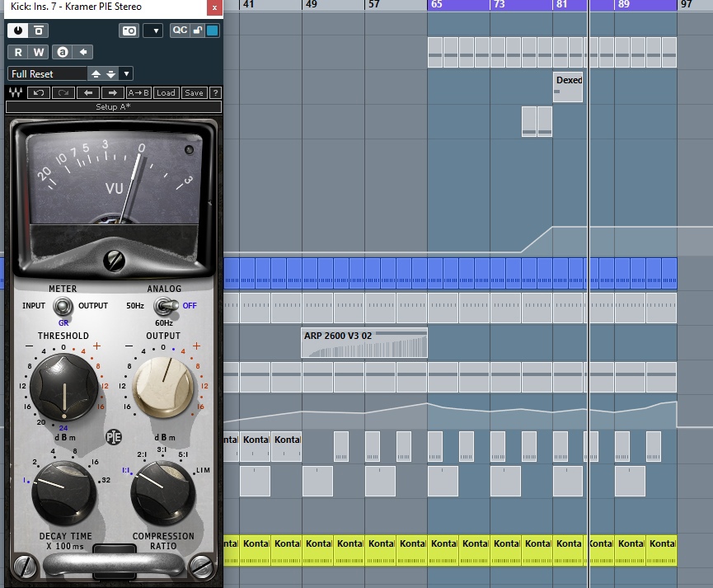Toggle the plugin power (activate) button

18,31
